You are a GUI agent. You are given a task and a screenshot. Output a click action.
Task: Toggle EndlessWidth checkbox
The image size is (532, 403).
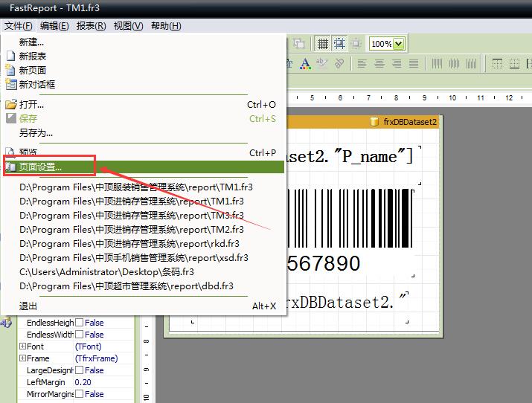pyautogui.click(x=79, y=335)
